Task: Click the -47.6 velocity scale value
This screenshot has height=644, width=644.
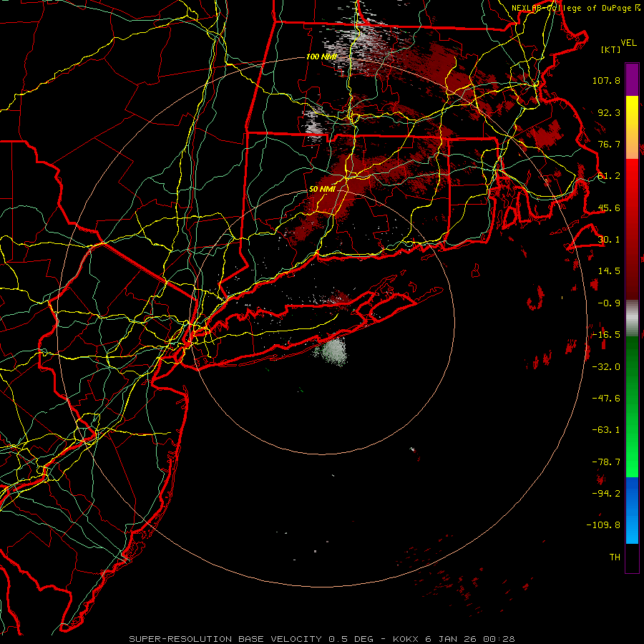Action: click(x=606, y=399)
